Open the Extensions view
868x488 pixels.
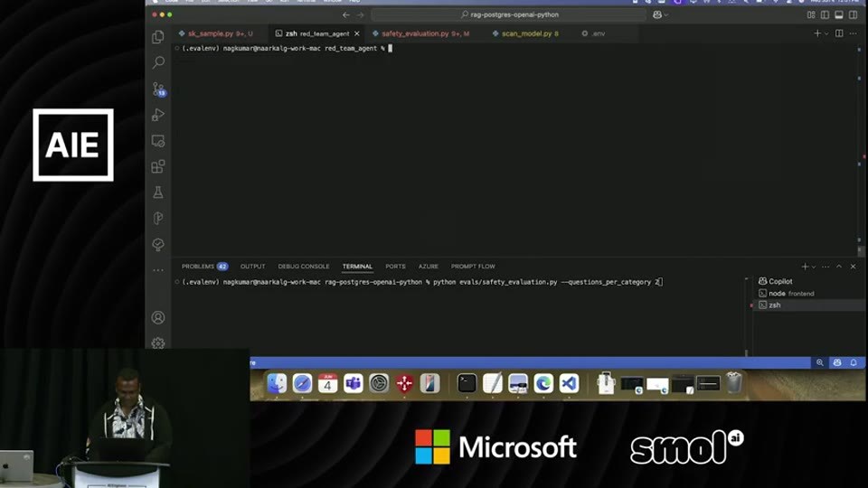tap(158, 166)
